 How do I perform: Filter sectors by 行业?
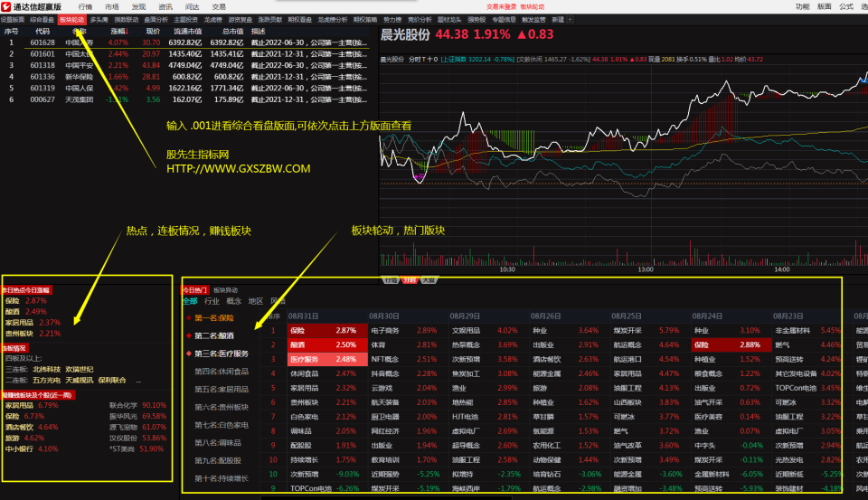pos(212,301)
